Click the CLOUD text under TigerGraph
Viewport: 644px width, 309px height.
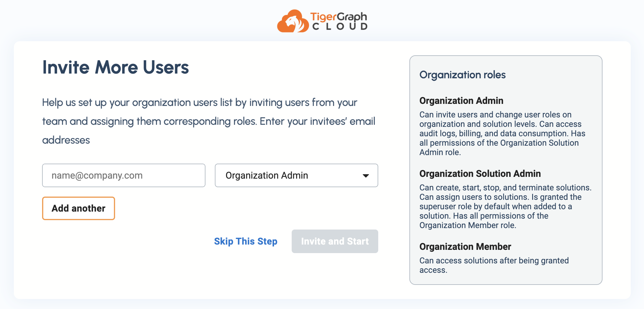[340, 27]
